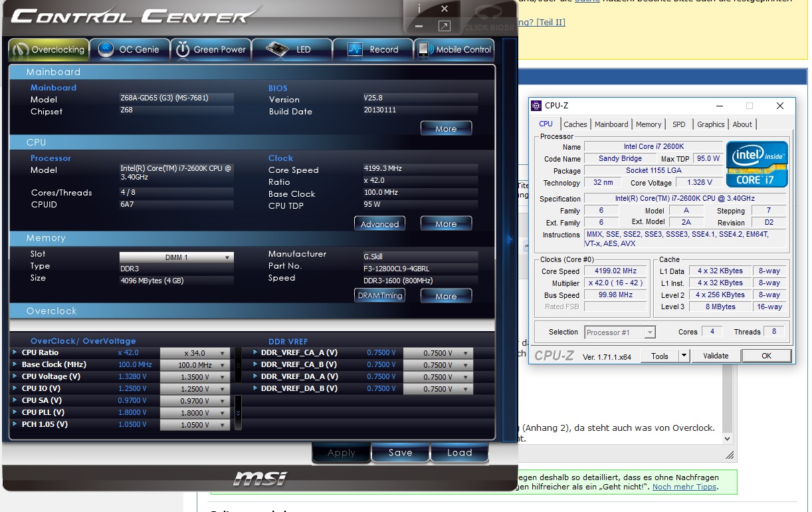
Task: Expand the CPU Ratio row triangle
Action: (15, 352)
